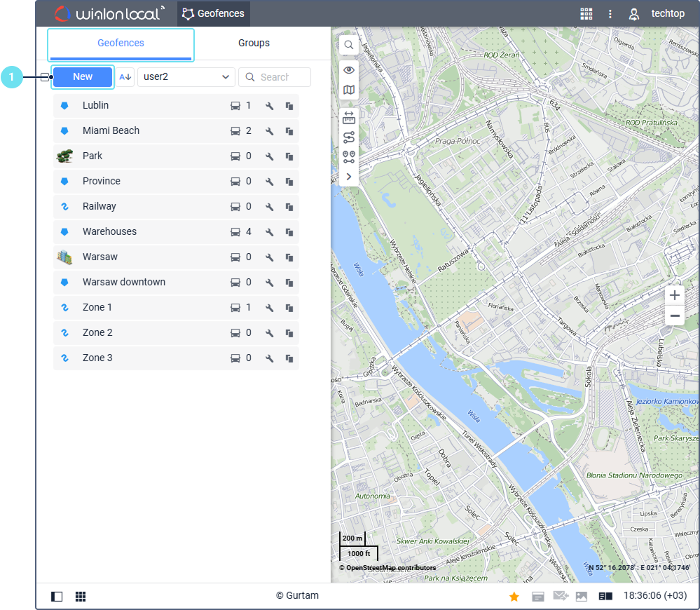Open the user2 account dropdown

pyautogui.click(x=186, y=77)
